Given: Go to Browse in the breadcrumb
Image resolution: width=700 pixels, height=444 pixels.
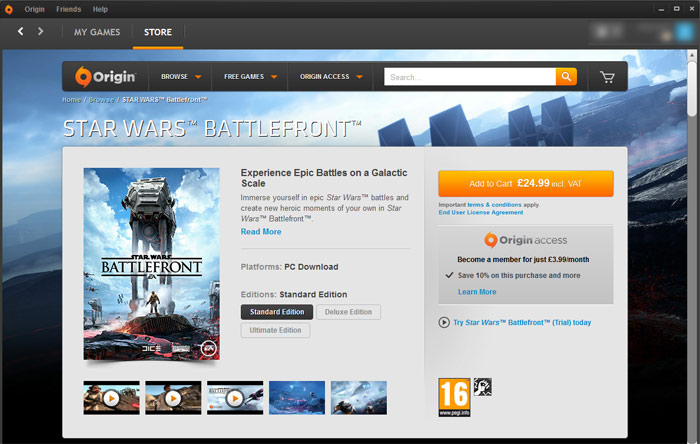Looking at the screenshot, I should pyautogui.click(x=101, y=100).
